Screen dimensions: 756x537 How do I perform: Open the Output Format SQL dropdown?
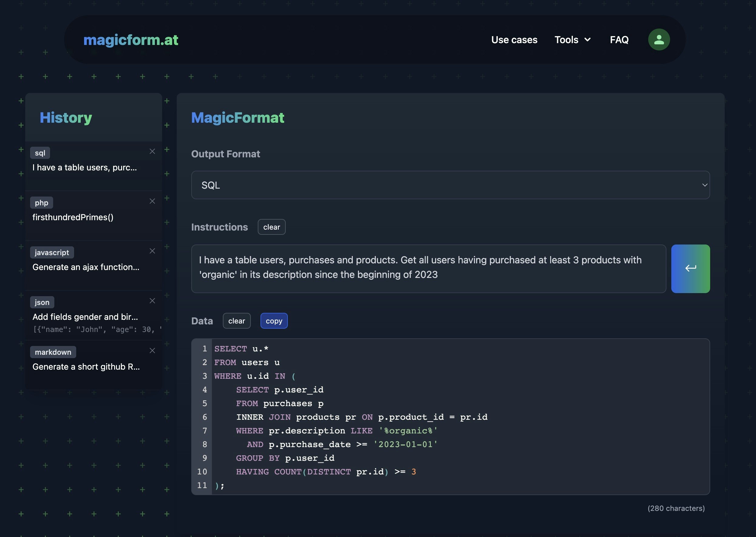[x=450, y=185]
